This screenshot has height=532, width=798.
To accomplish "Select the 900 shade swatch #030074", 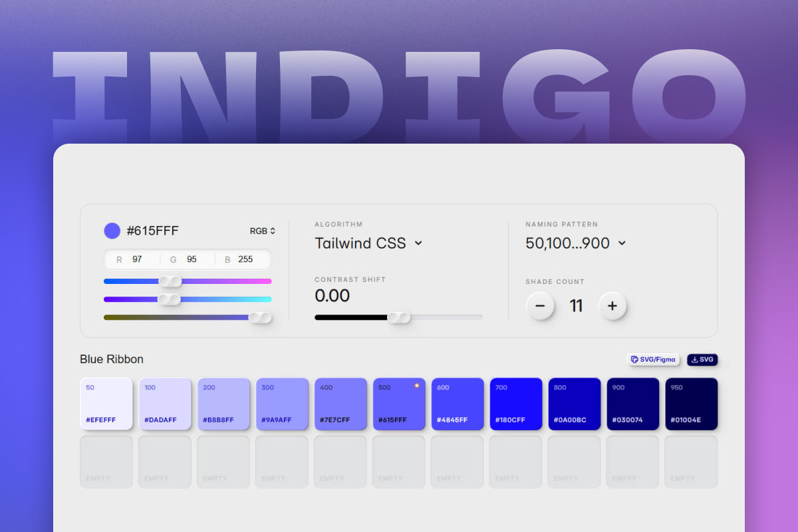I will (633, 404).
